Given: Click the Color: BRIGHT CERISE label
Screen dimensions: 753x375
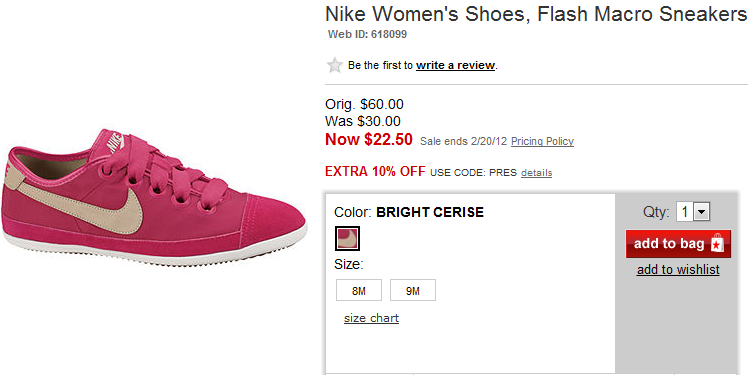Looking at the screenshot, I should point(409,212).
